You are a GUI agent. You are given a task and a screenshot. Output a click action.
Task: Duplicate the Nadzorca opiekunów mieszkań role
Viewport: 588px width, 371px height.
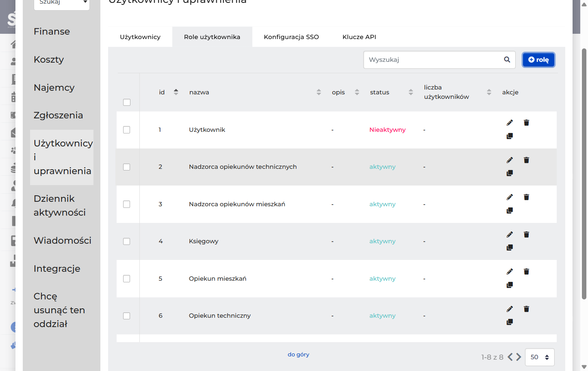(x=510, y=210)
